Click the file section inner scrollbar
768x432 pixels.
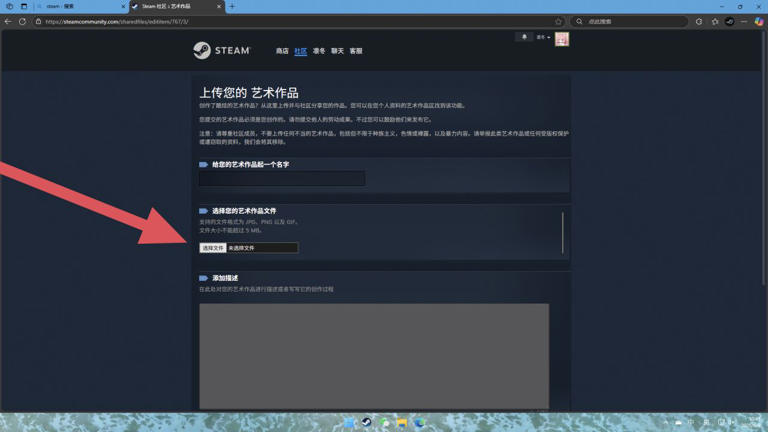tap(562, 233)
